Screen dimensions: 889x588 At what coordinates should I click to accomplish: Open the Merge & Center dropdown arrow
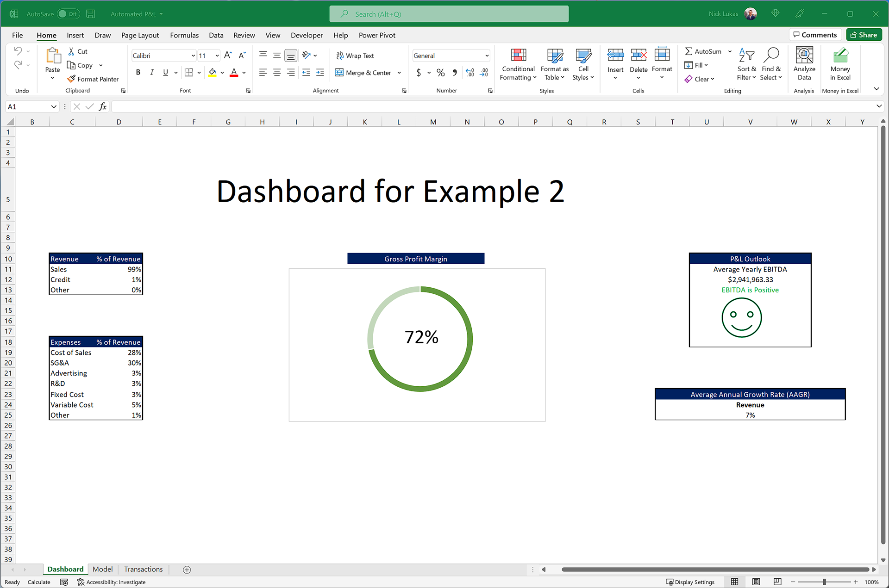[400, 73]
